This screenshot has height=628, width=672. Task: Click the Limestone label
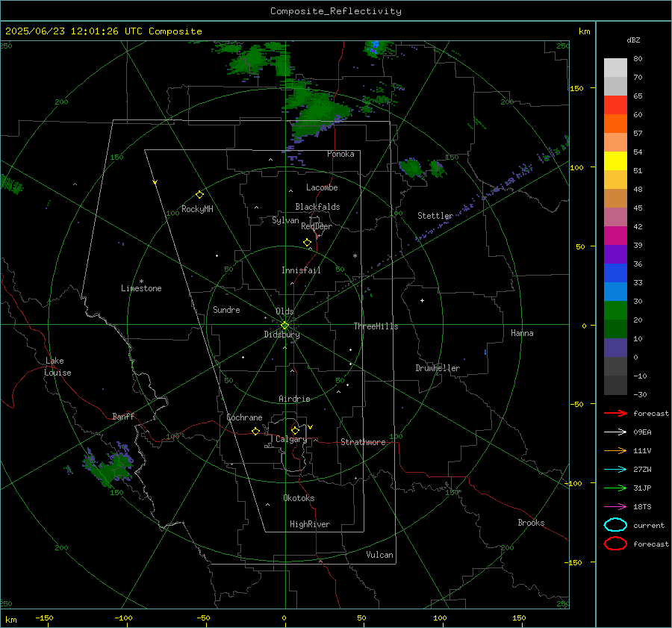(x=141, y=288)
